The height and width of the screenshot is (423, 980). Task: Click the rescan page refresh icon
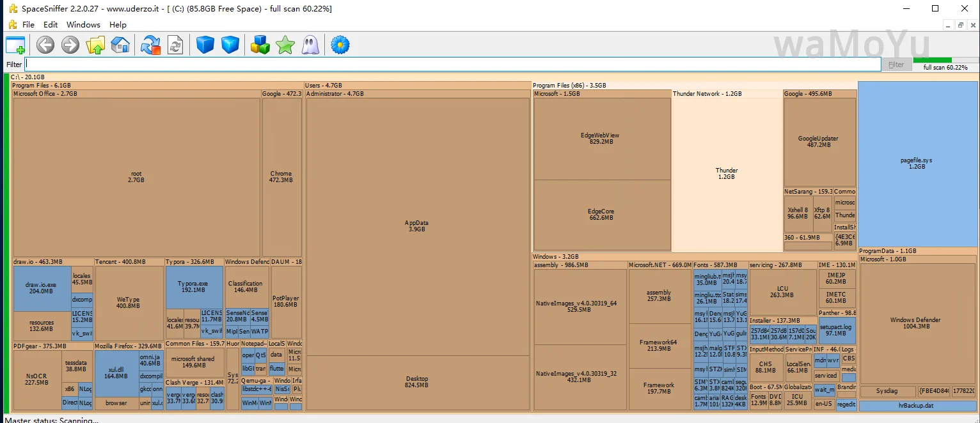pos(175,45)
